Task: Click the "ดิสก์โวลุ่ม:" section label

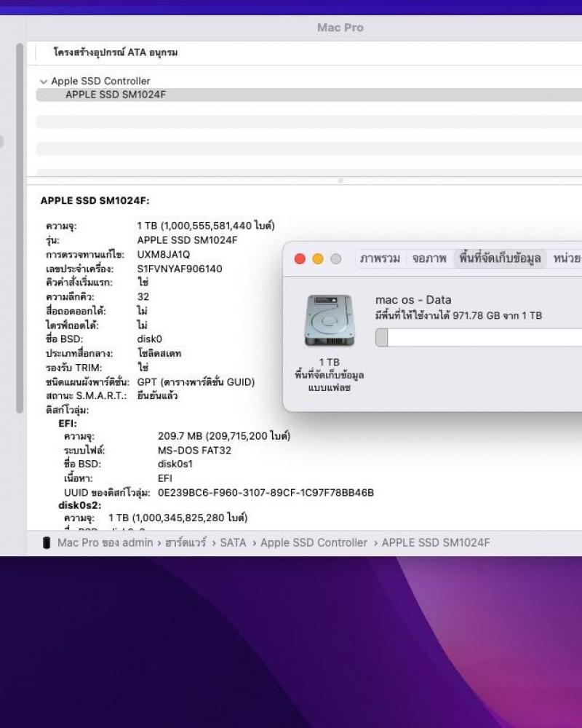Action: [68, 410]
